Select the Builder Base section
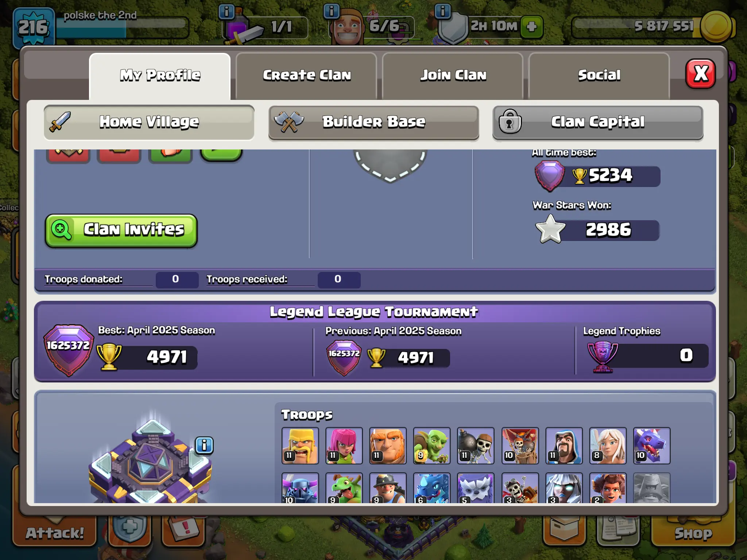 (373, 122)
